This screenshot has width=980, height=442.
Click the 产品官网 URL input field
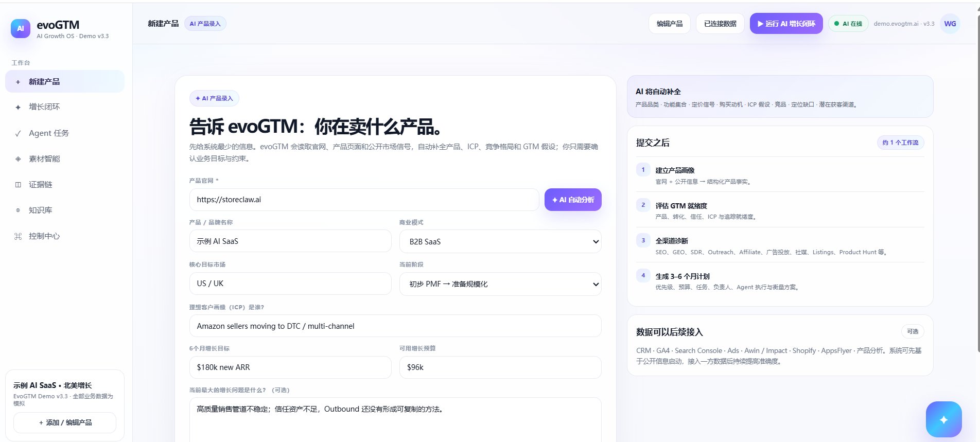tap(364, 200)
